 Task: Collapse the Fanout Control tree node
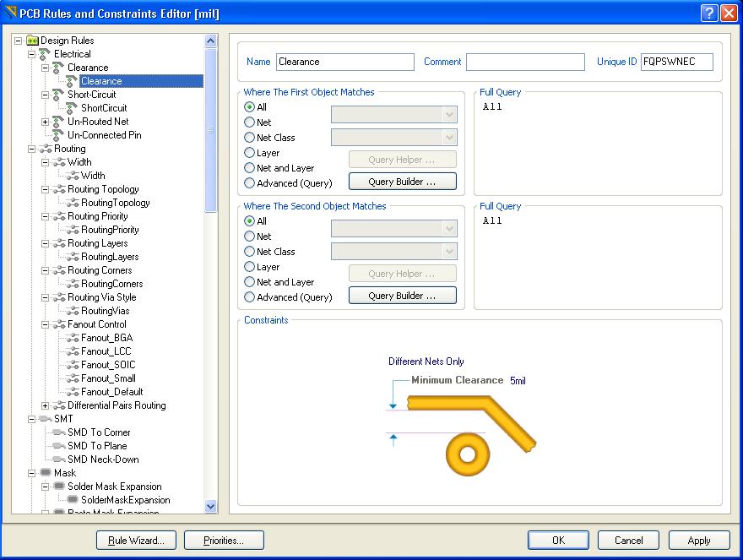tap(46, 324)
